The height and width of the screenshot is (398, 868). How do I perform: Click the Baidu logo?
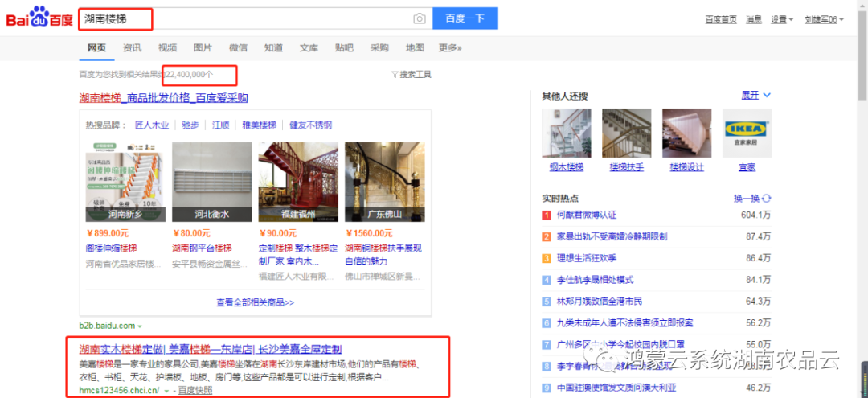pos(39,18)
